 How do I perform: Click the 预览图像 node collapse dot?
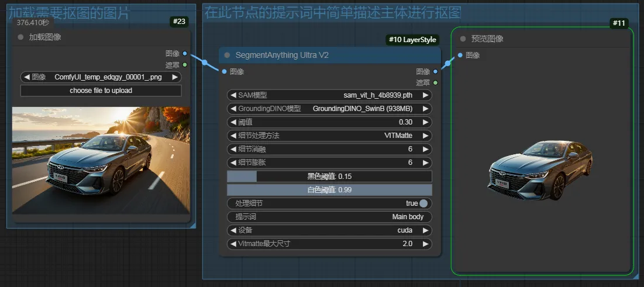pos(463,39)
